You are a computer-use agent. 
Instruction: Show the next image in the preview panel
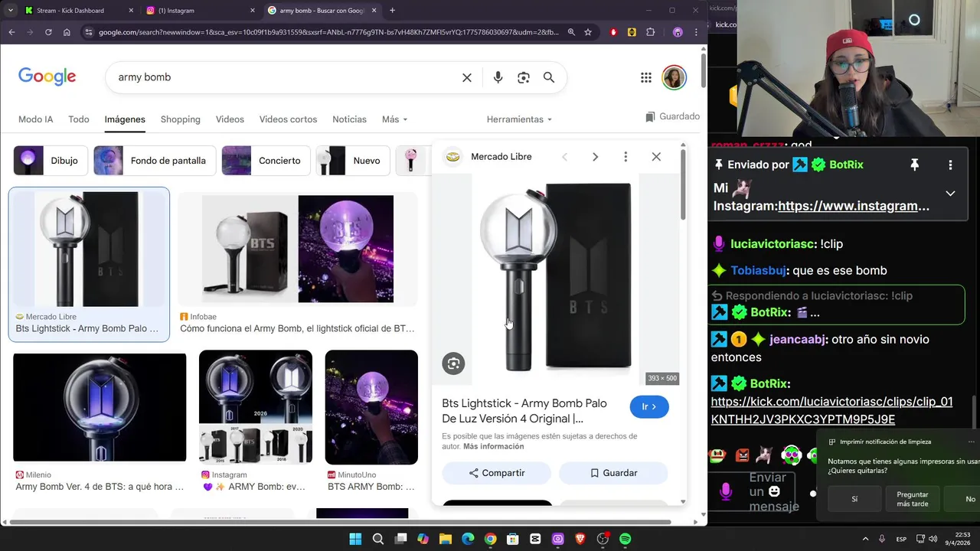click(595, 157)
